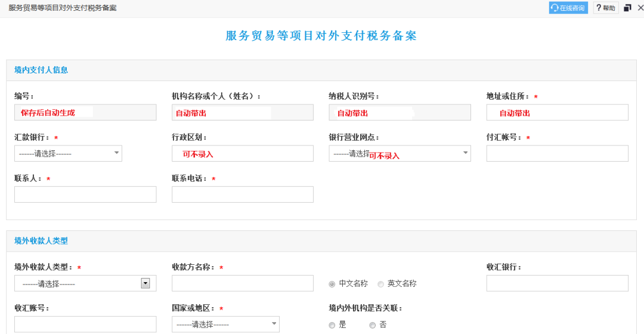Image resolution: width=644 pixels, height=334 pixels.
Task: Click the 收款方名称 text box
Action: (x=243, y=283)
